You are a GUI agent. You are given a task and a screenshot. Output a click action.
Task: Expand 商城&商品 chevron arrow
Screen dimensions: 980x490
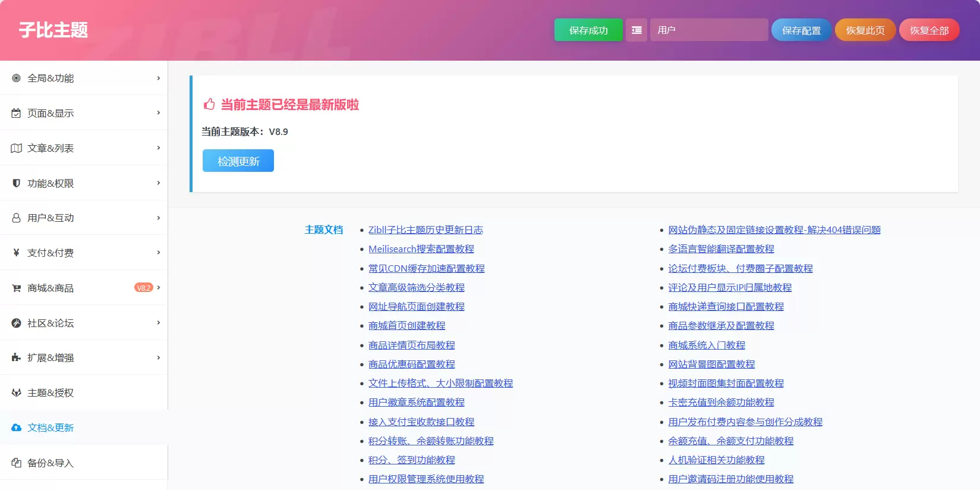click(159, 288)
